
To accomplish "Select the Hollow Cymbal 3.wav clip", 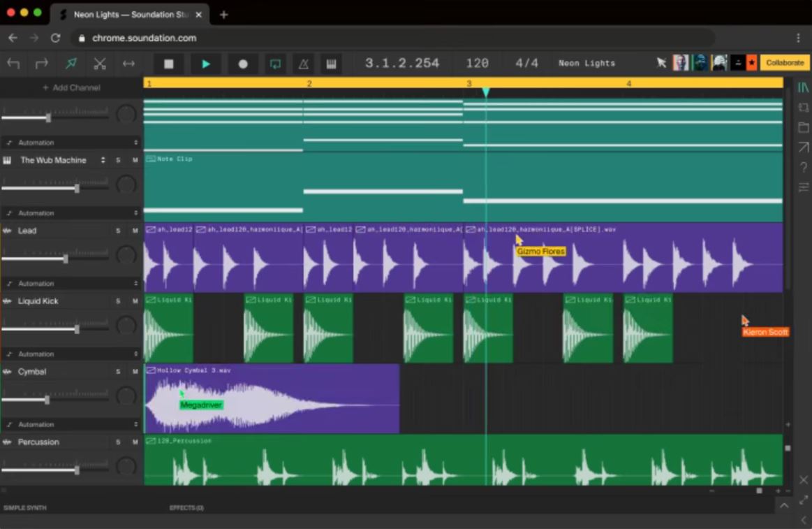I will 272,398.
